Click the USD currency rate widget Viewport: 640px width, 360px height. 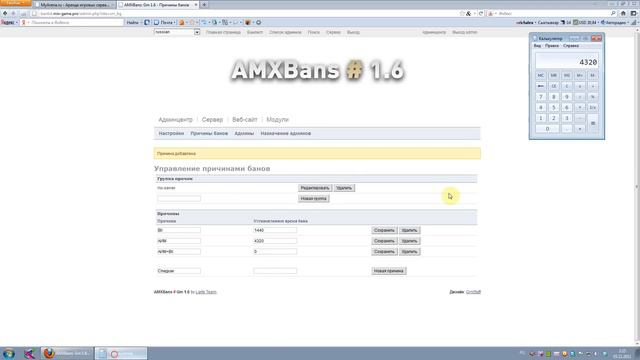pyautogui.click(x=585, y=22)
